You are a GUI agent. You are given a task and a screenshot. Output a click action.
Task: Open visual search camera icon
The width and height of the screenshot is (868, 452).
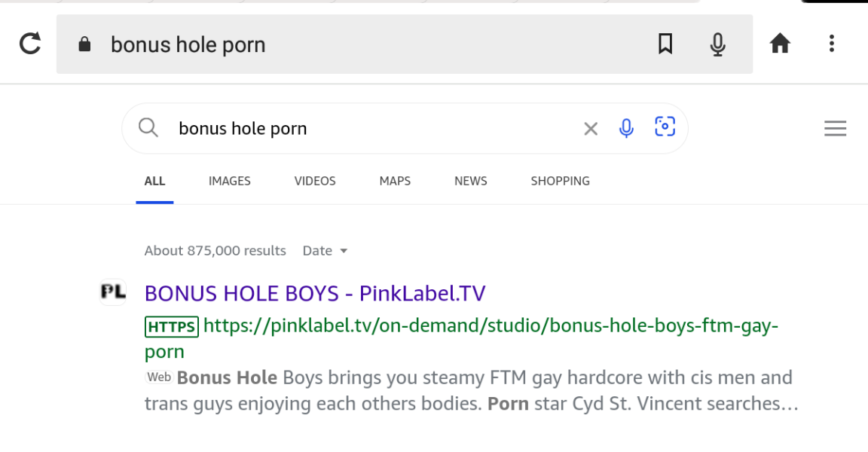[x=665, y=127]
